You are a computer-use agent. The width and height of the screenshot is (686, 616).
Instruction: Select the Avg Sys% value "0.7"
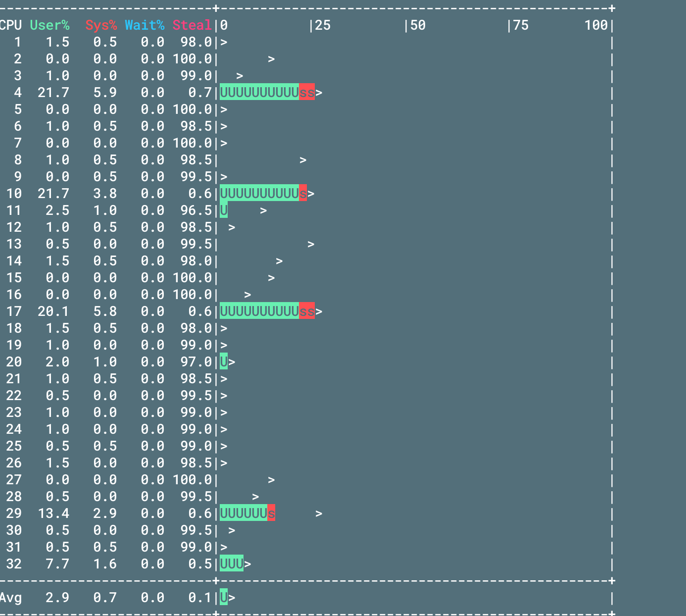click(105, 598)
